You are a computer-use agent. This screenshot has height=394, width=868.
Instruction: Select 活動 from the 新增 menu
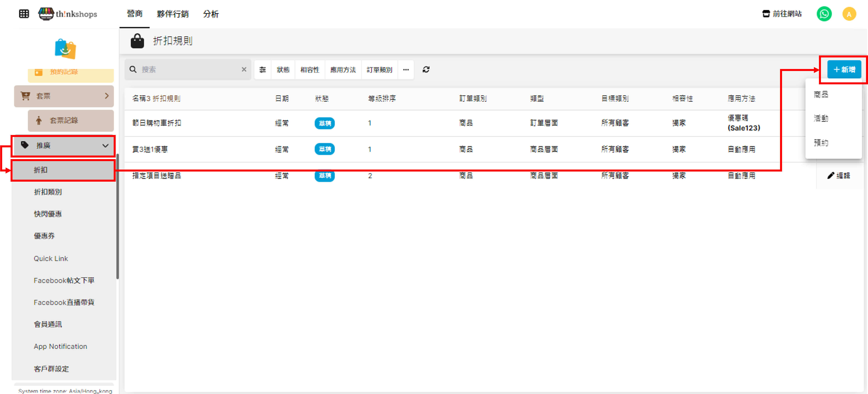tap(821, 118)
